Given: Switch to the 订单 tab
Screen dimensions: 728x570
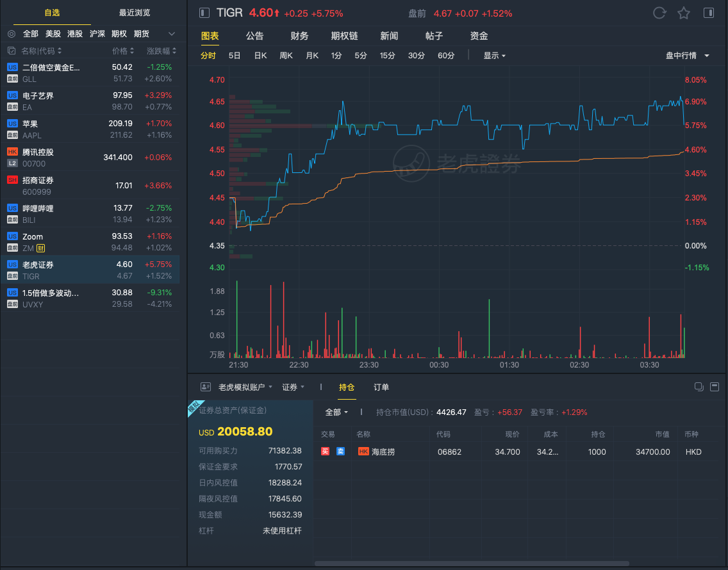Looking at the screenshot, I should coord(381,387).
